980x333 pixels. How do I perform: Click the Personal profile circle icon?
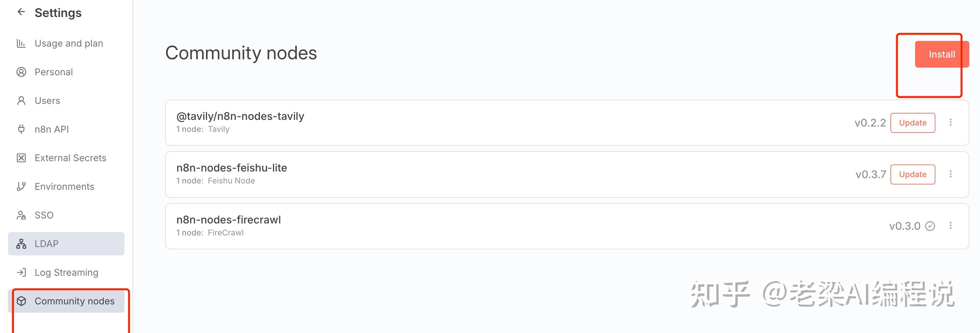coord(21,72)
